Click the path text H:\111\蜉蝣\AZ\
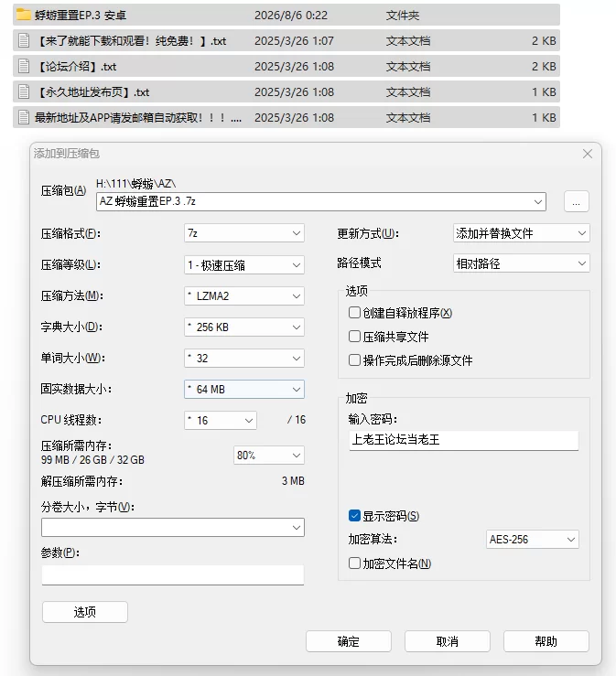 (x=135, y=184)
